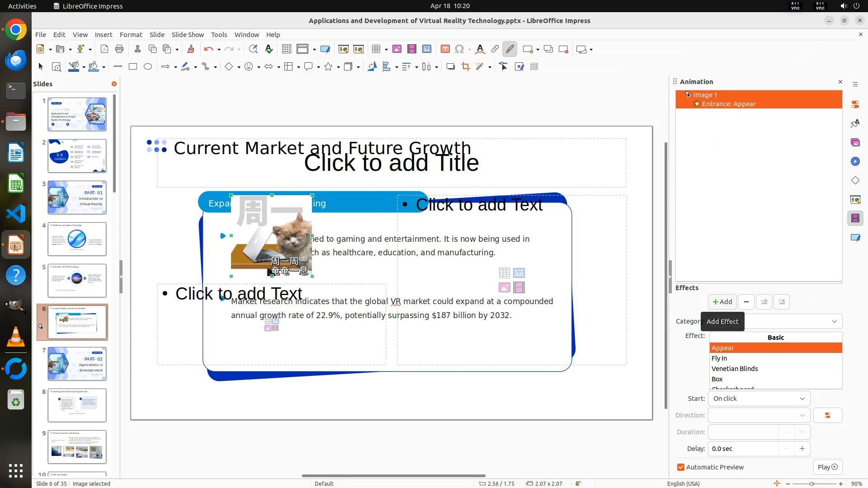Image resolution: width=868 pixels, height=488 pixels.
Task: Click the Crop Image tool icon
Action: coord(465,67)
